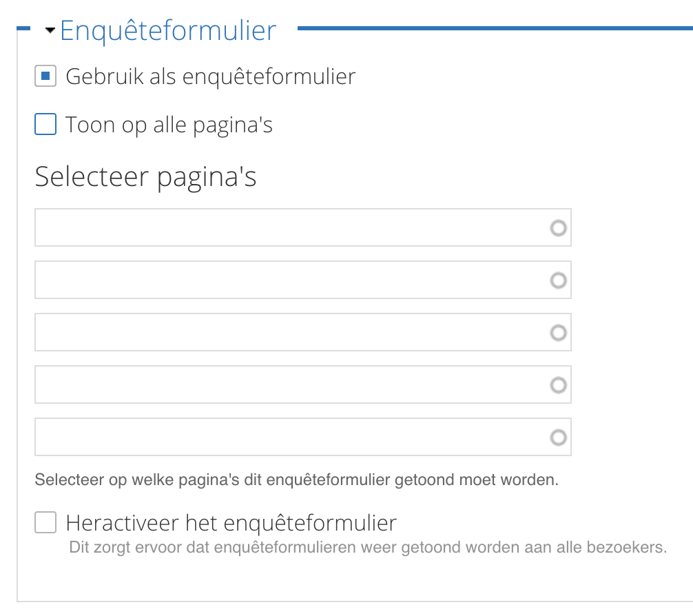
Task: Focus the third 'Selecteer pagina's' text field
Action: (289, 333)
